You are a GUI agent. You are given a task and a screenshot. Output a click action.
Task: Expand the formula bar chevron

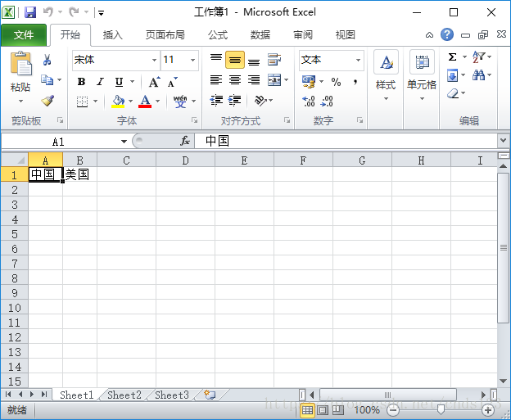[x=503, y=141]
